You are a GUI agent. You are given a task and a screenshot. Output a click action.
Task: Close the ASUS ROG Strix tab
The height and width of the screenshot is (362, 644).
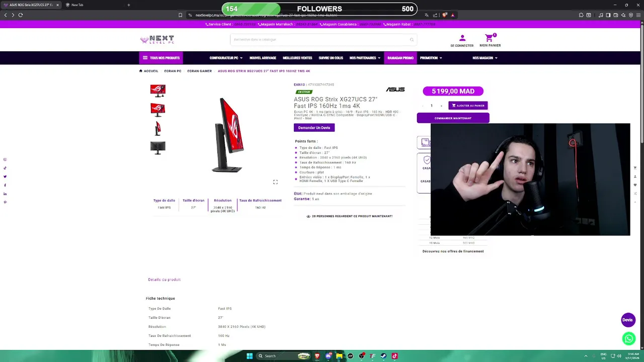point(57,5)
